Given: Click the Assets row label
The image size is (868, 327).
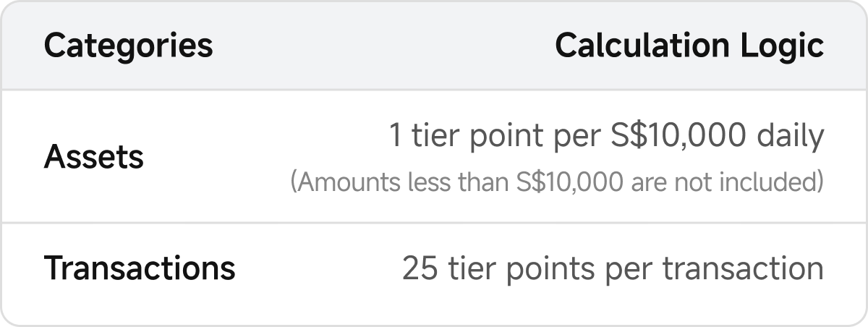Looking at the screenshot, I should pyautogui.click(x=93, y=156).
